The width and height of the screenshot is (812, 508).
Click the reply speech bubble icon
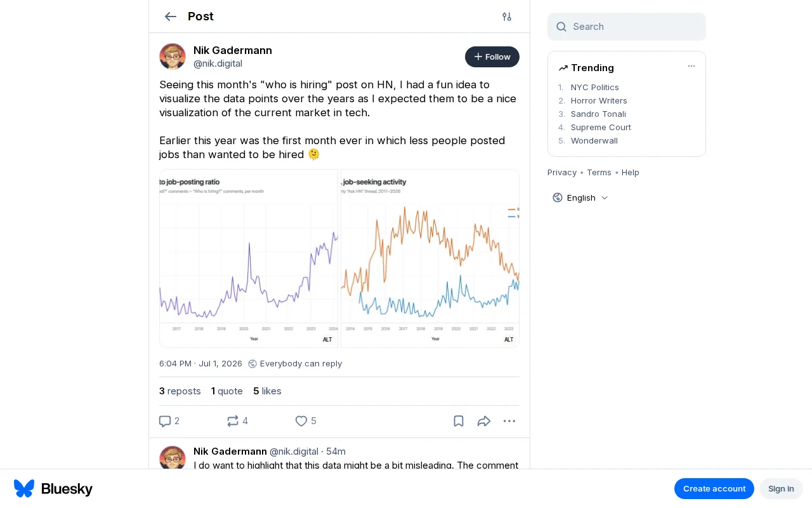[x=165, y=421]
